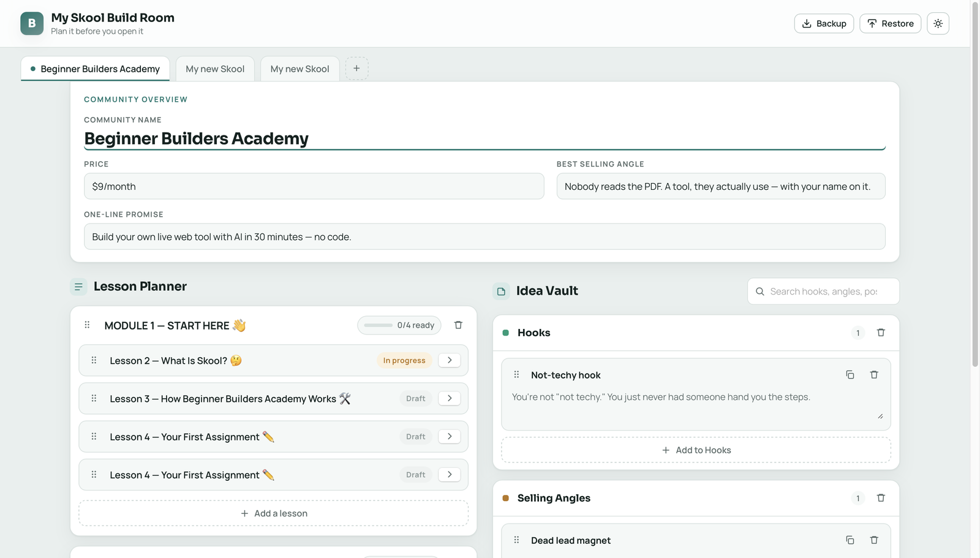This screenshot has height=558, width=980.
Task: Expand Lesson 2 with chevron arrow
Action: pyautogui.click(x=450, y=360)
